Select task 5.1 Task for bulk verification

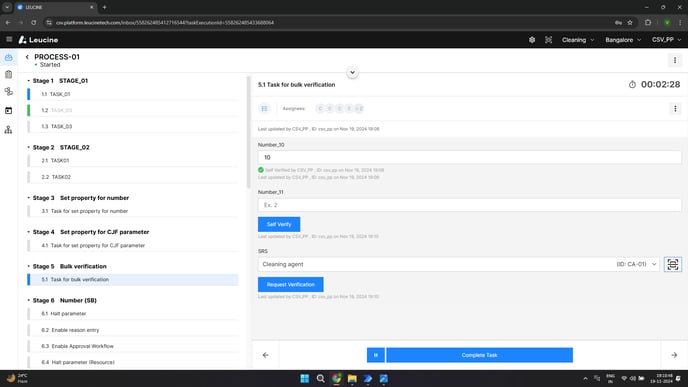pyautogui.click(x=133, y=280)
